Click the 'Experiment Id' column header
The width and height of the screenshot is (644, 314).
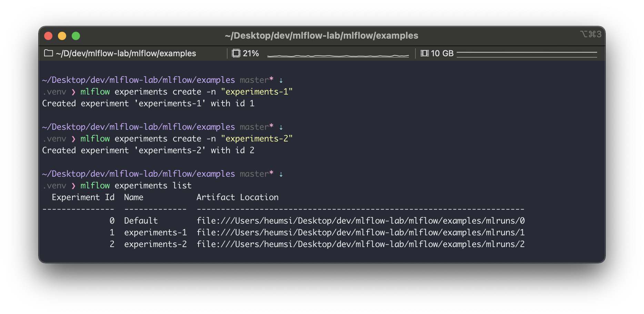click(x=83, y=197)
